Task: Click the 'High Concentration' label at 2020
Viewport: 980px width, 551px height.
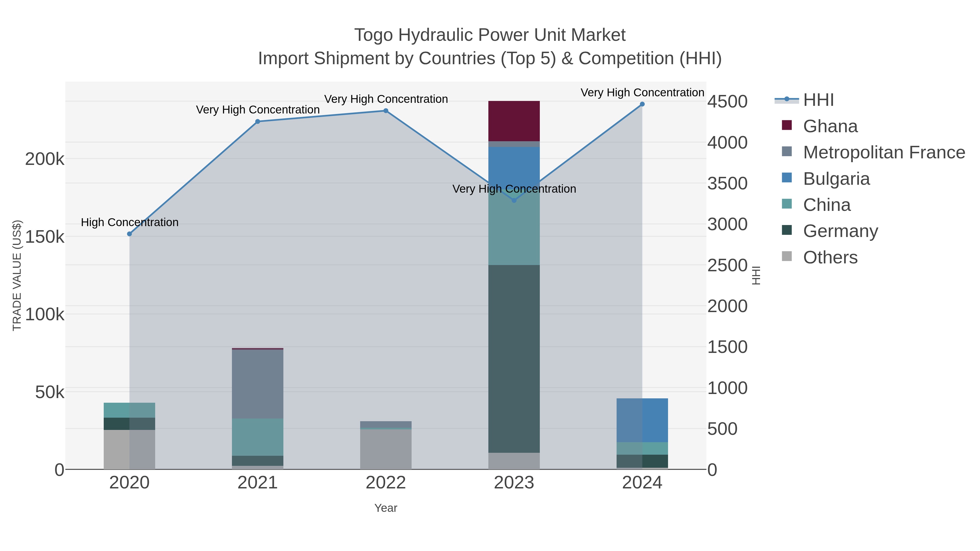Action: tap(130, 223)
